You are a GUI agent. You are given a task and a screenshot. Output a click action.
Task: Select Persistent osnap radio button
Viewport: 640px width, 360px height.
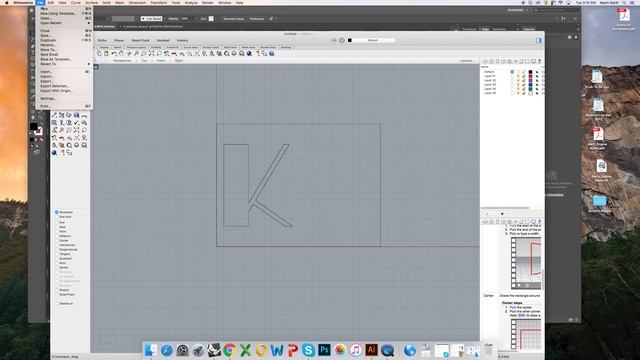[57, 212]
